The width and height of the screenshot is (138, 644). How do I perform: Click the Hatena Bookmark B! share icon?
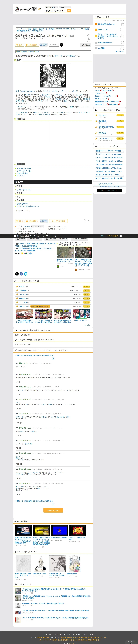tap(26, 274)
